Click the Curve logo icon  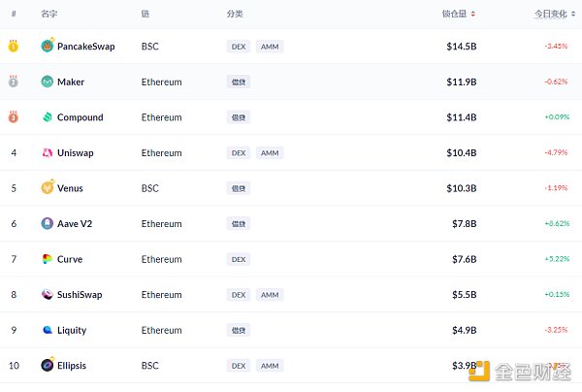(x=48, y=259)
